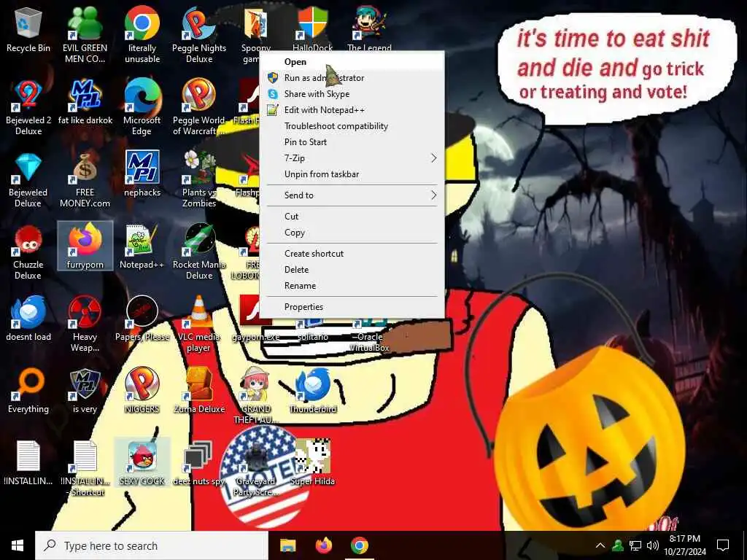Click the 'fat like darkok' shortcut

[x=85, y=102]
